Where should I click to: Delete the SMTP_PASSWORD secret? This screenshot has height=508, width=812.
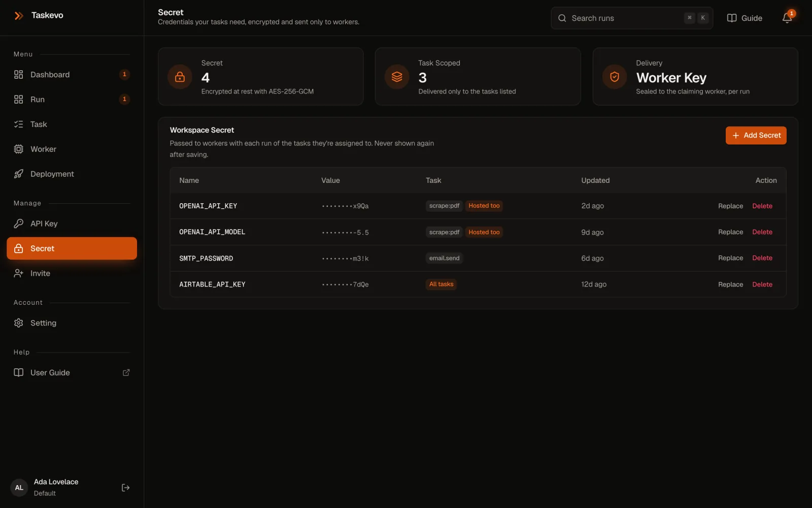[x=762, y=258]
